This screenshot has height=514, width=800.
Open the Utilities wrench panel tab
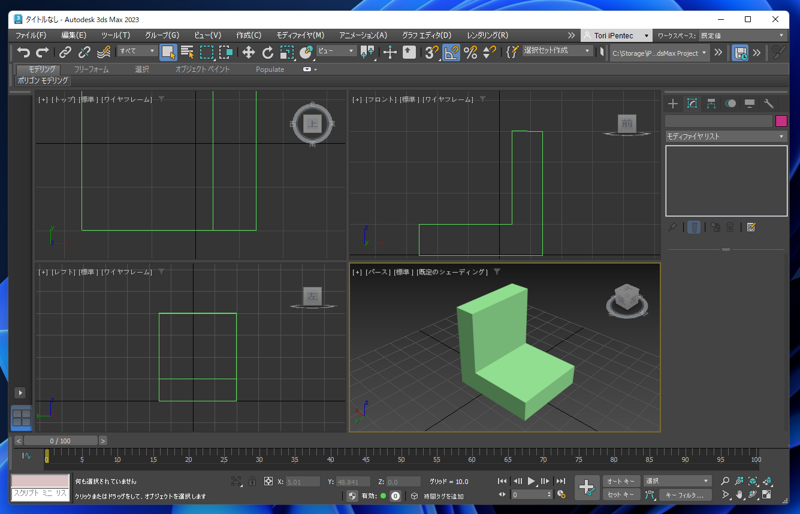[769, 104]
